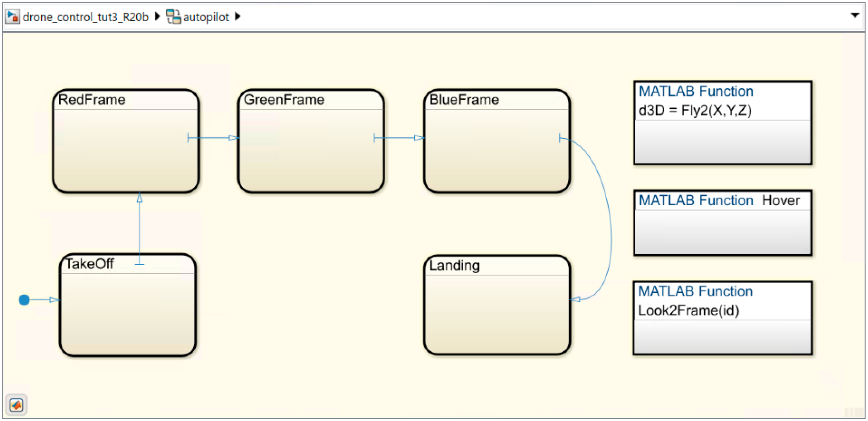
Task: Expand the arrow after autopilot
Action: 237,16
